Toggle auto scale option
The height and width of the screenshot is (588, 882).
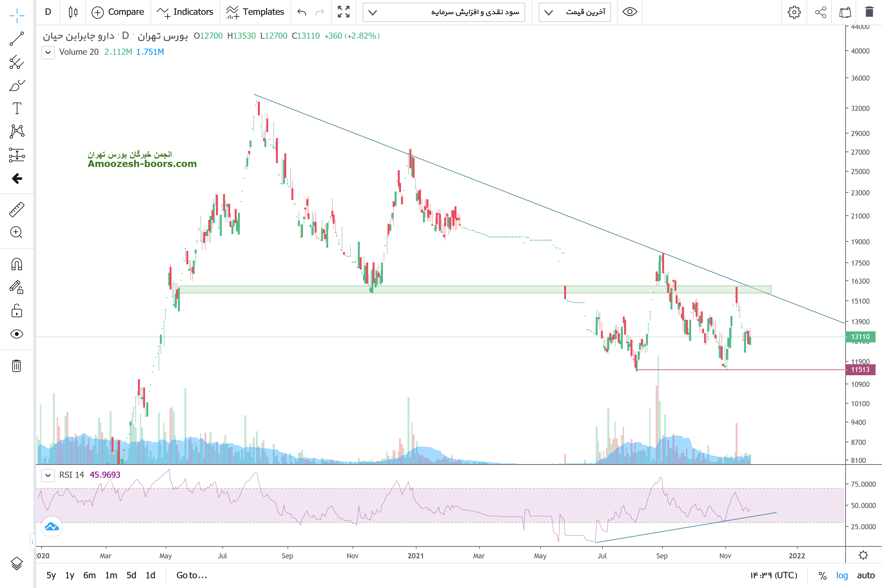pos(866,575)
